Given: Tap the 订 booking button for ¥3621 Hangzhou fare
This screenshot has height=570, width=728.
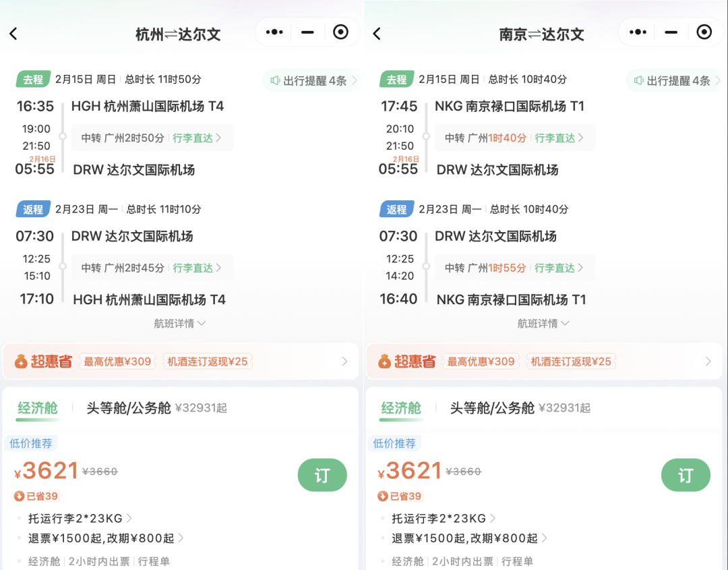Looking at the screenshot, I should (322, 475).
